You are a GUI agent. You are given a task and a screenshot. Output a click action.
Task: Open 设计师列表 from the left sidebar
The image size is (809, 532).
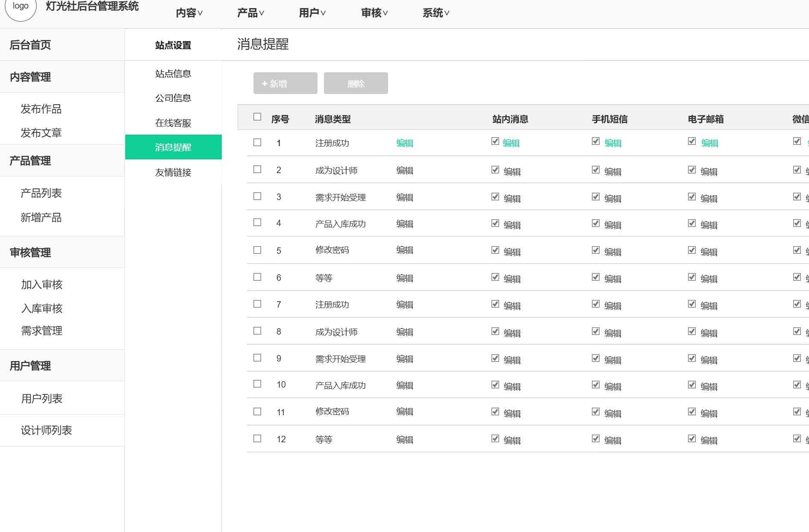(x=46, y=431)
